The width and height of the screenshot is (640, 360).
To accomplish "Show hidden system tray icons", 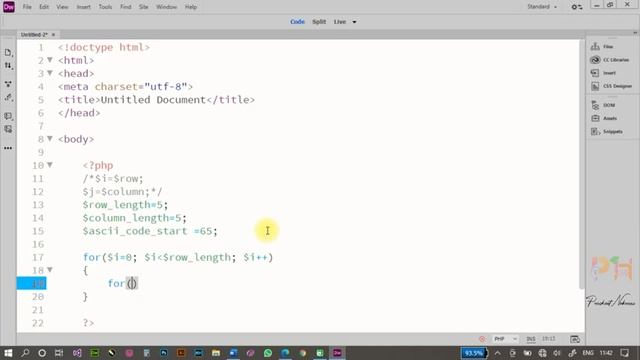I will [498, 353].
